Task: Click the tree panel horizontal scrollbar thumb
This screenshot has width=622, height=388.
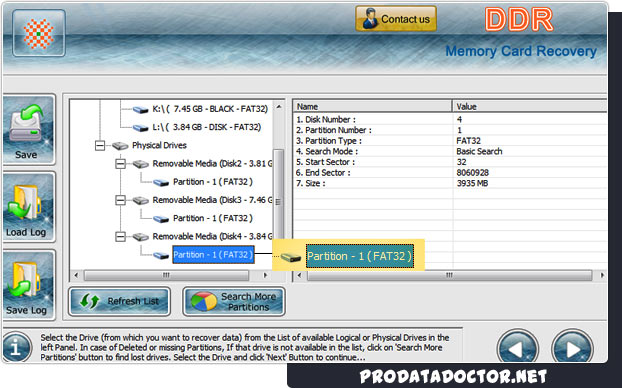Action: [x=166, y=275]
